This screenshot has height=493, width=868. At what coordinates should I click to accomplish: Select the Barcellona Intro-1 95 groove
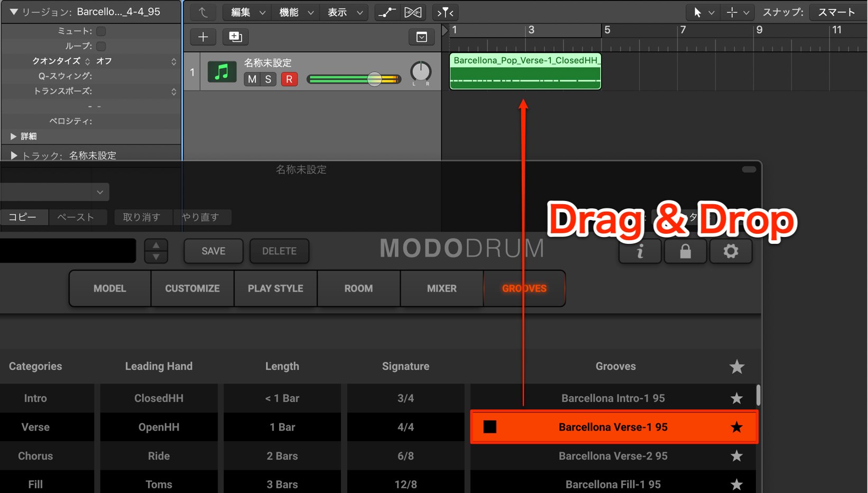[x=613, y=398]
